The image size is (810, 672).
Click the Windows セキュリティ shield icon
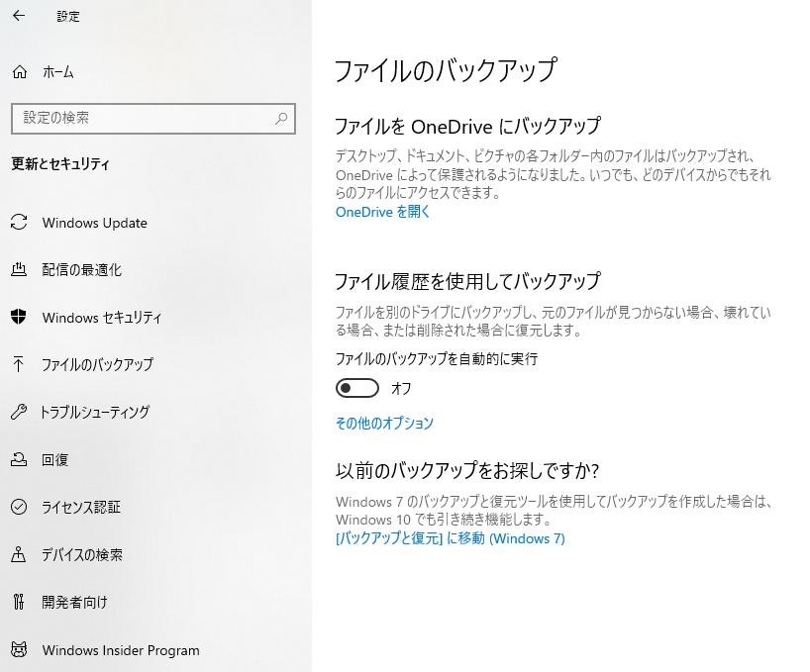pyautogui.click(x=19, y=317)
